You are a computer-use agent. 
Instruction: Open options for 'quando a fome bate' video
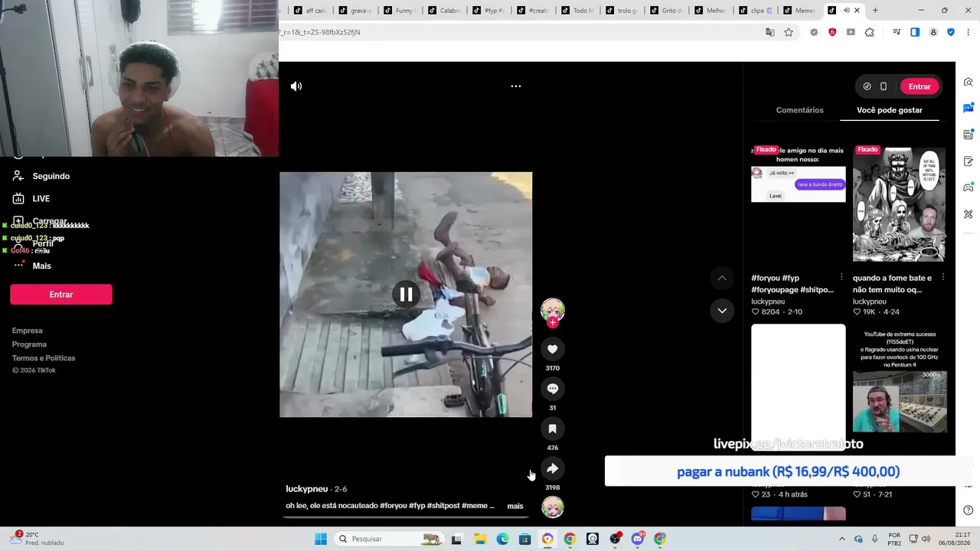coord(942,277)
